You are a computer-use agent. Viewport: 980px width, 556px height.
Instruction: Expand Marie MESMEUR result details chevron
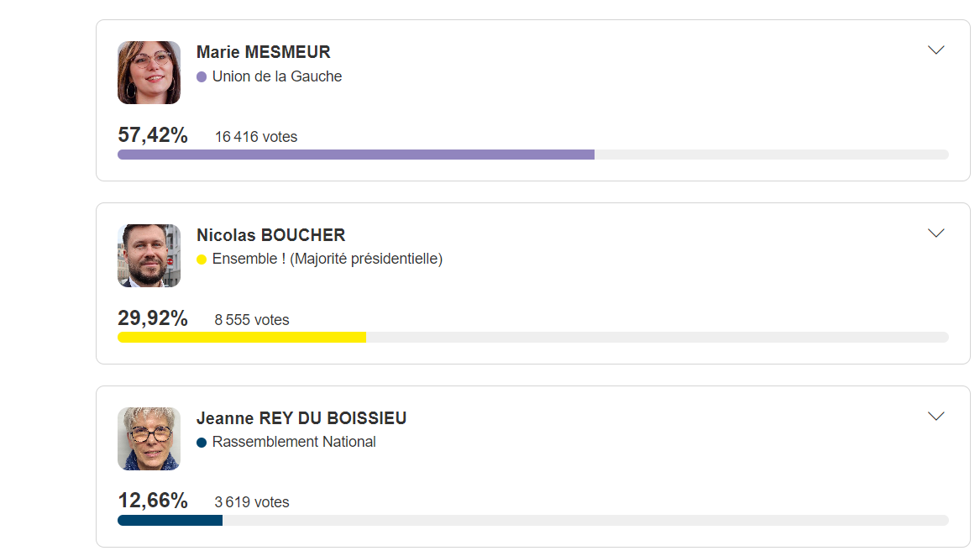click(x=935, y=50)
